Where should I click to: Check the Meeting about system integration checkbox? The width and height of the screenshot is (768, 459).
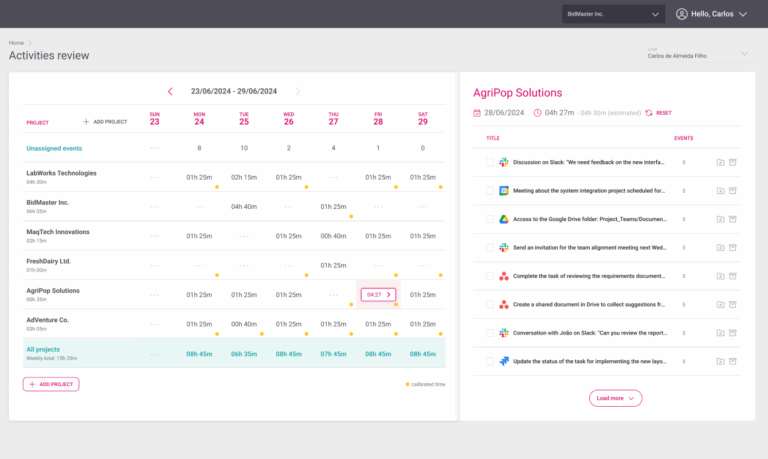pyautogui.click(x=490, y=191)
